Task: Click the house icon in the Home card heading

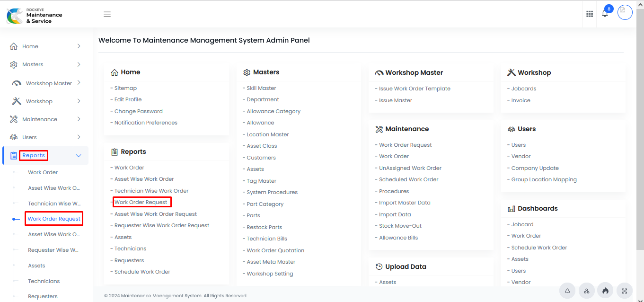Action: [x=115, y=72]
